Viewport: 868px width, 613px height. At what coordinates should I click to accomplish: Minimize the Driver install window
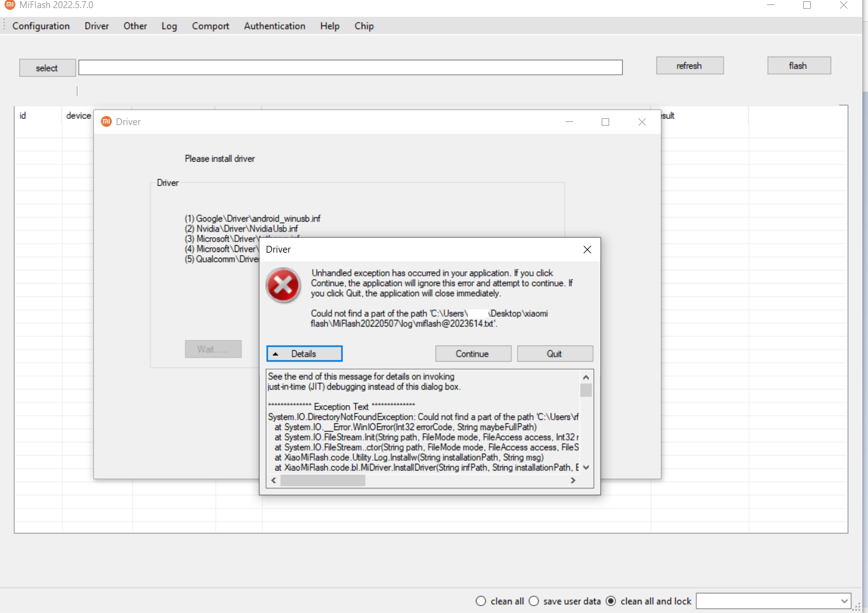[x=569, y=122]
